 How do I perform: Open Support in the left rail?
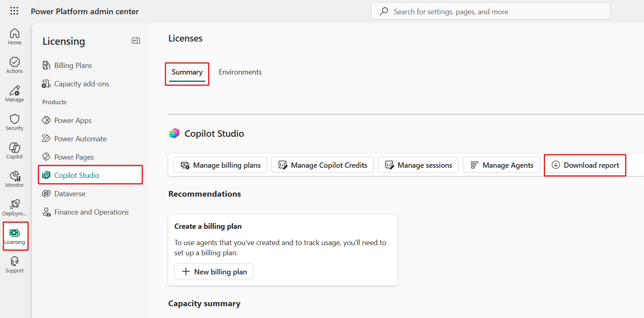tap(15, 265)
